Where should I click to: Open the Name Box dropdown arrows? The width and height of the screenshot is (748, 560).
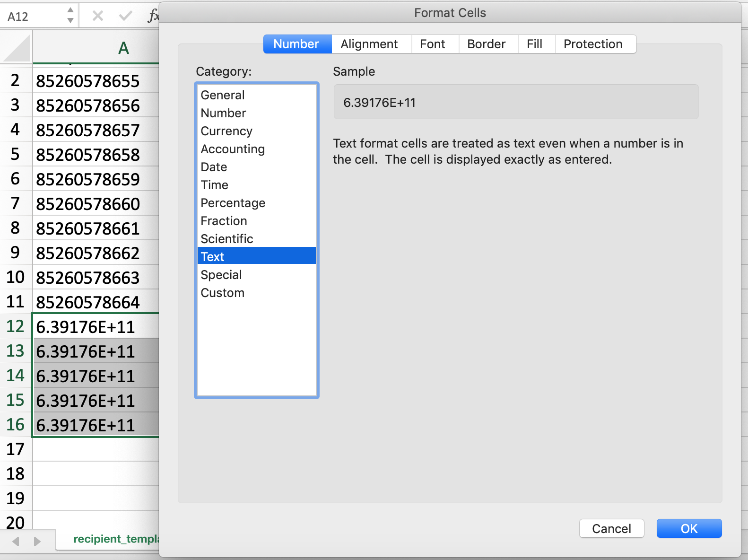(70, 16)
